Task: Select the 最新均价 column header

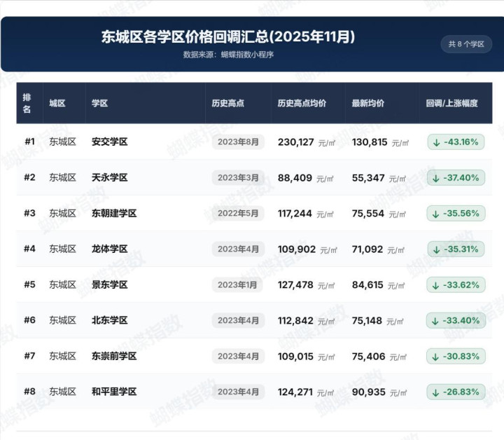Action: pyautogui.click(x=368, y=103)
